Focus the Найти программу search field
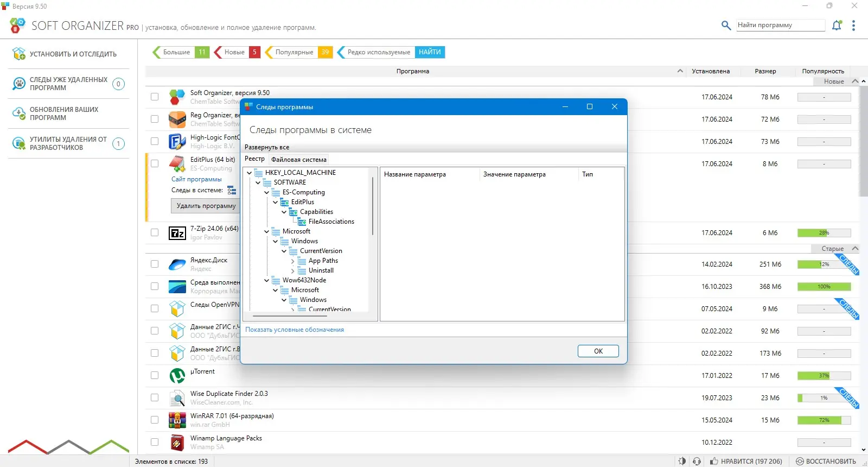 tap(781, 25)
